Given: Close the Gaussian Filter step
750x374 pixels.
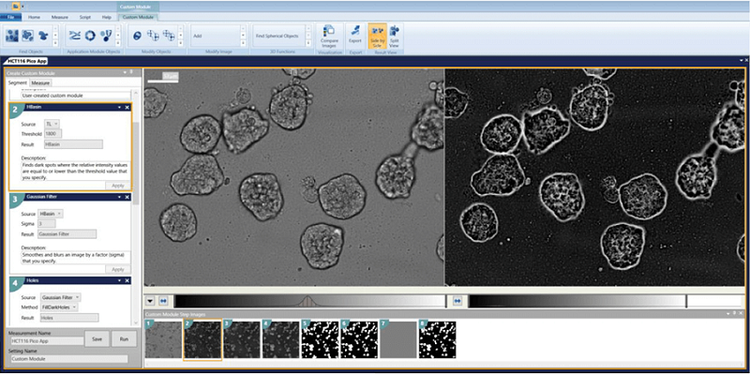Looking at the screenshot, I should (x=127, y=197).
